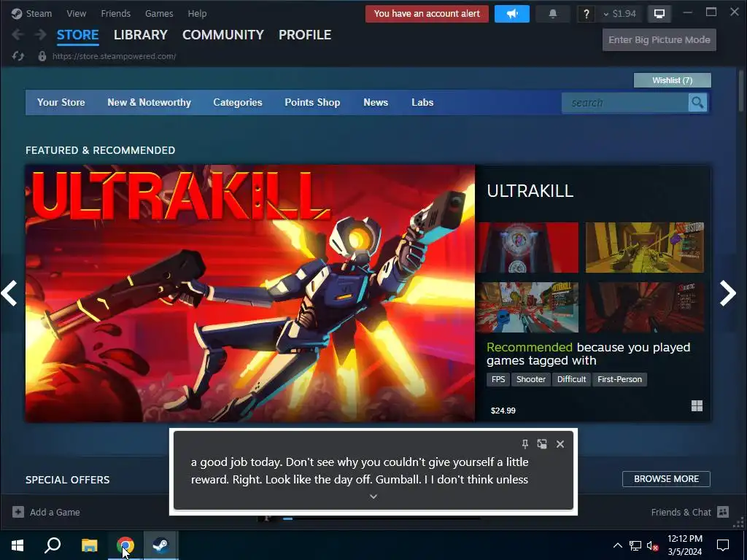Click the store URL address
This screenshot has height=560, width=747.
114,56
